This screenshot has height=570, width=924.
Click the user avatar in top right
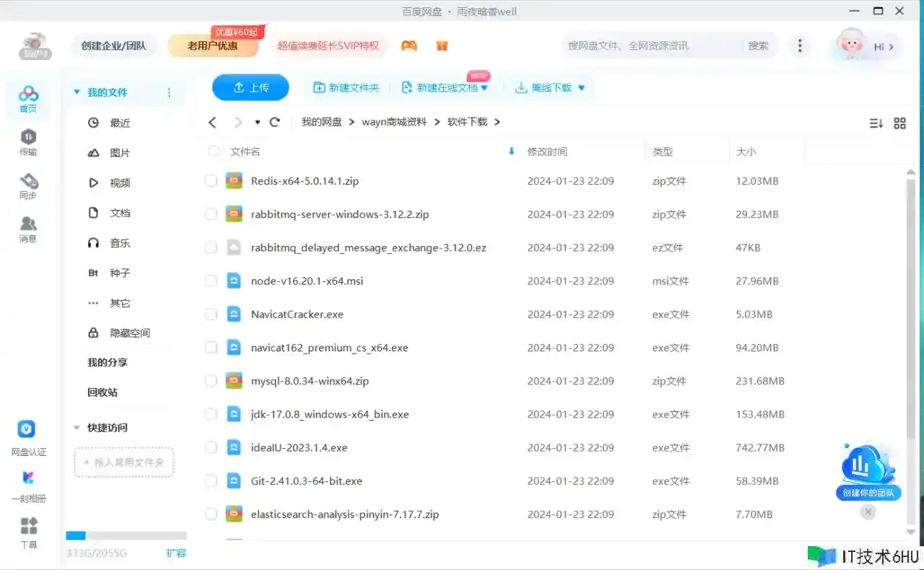851,45
